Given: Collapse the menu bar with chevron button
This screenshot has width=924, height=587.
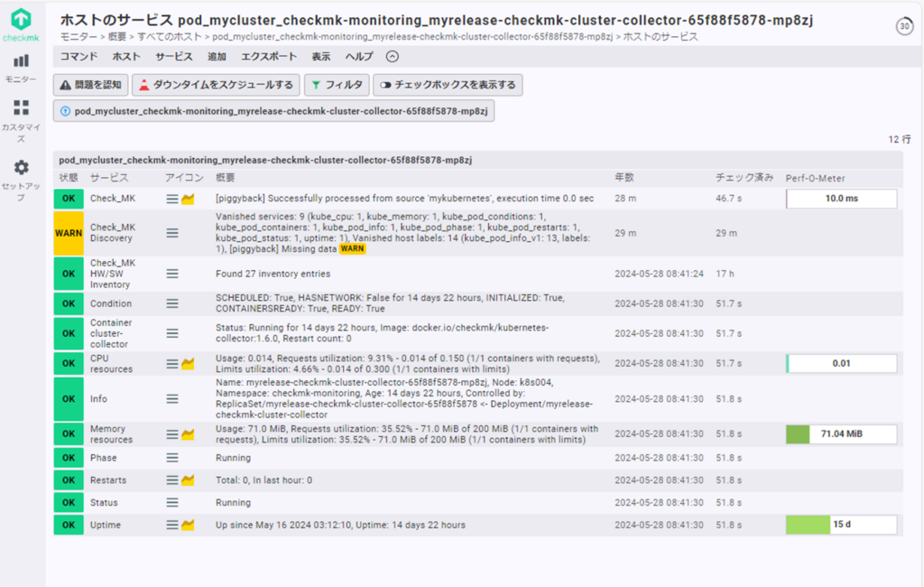Looking at the screenshot, I should 393,57.
